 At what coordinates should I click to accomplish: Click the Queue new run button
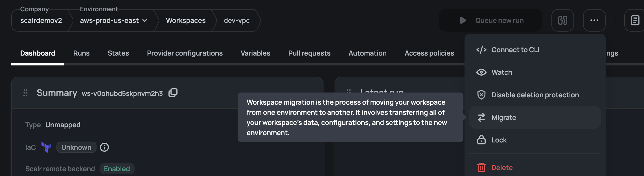(490, 20)
